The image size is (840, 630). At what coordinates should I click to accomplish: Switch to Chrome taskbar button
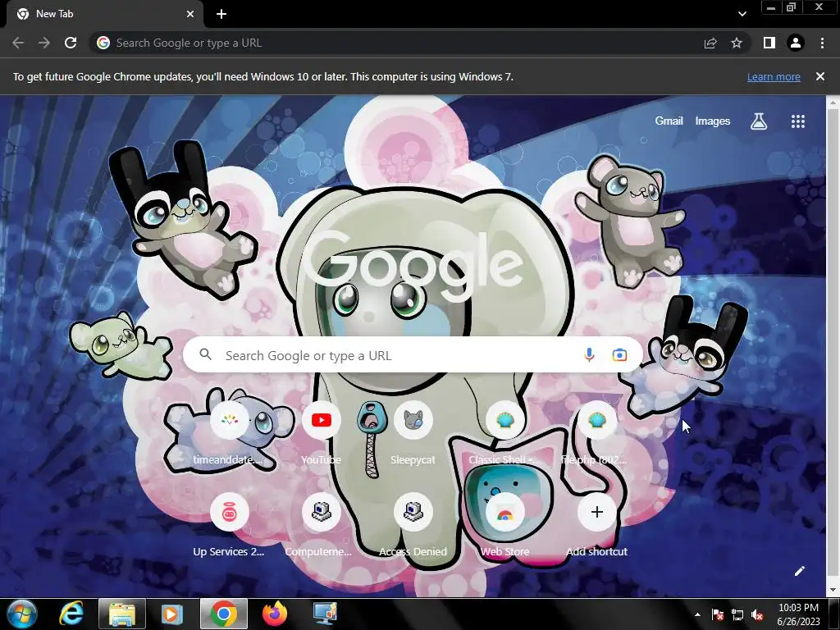coord(224,614)
